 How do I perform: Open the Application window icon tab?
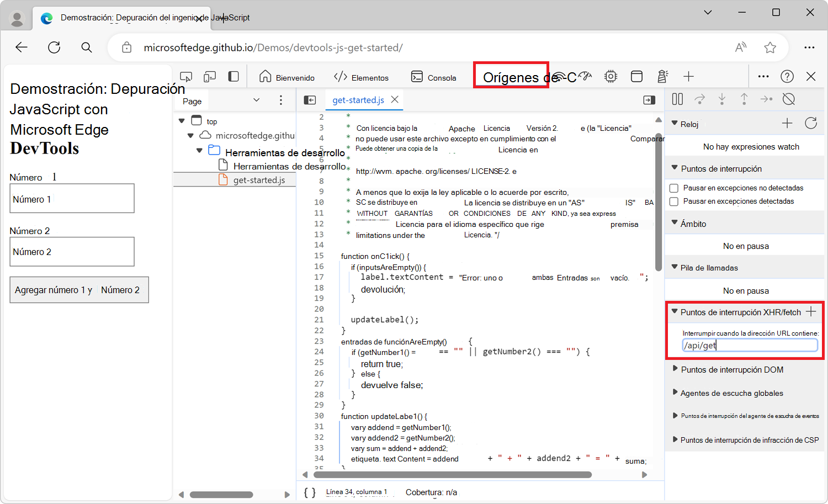pos(636,77)
